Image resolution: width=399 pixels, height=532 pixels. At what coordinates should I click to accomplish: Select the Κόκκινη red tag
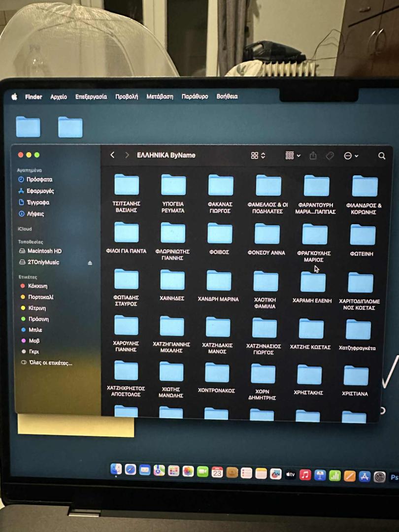37,286
